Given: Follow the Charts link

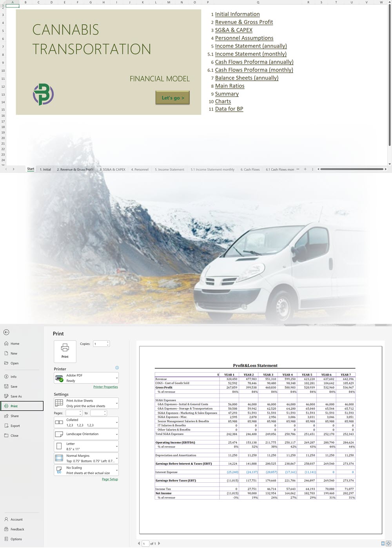Looking at the screenshot, I should coord(223,101).
